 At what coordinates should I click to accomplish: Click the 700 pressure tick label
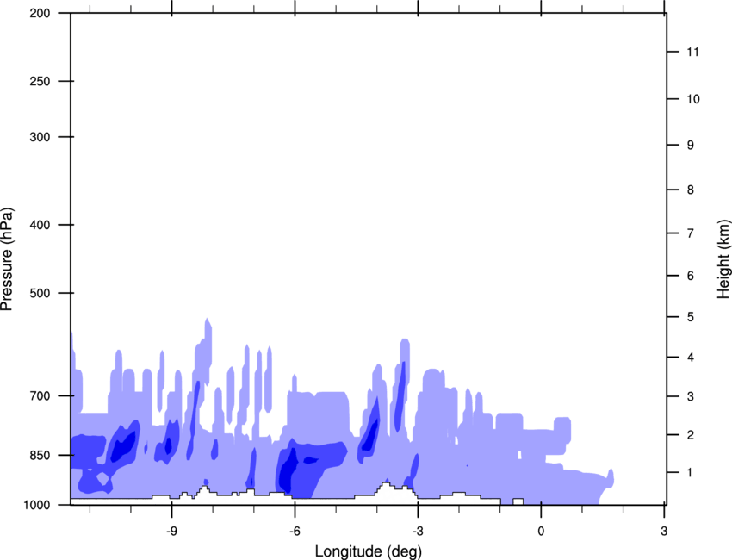[40, 396]
